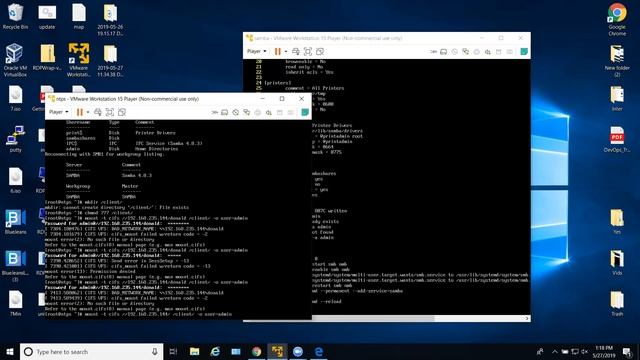The width and height of the screenshot is (640, 360).
Task: Select the Recycle Bin desktop icon
Action: coord(15,17)
